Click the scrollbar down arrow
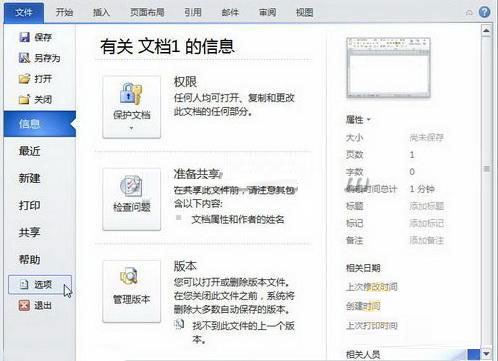 (486, 353)
